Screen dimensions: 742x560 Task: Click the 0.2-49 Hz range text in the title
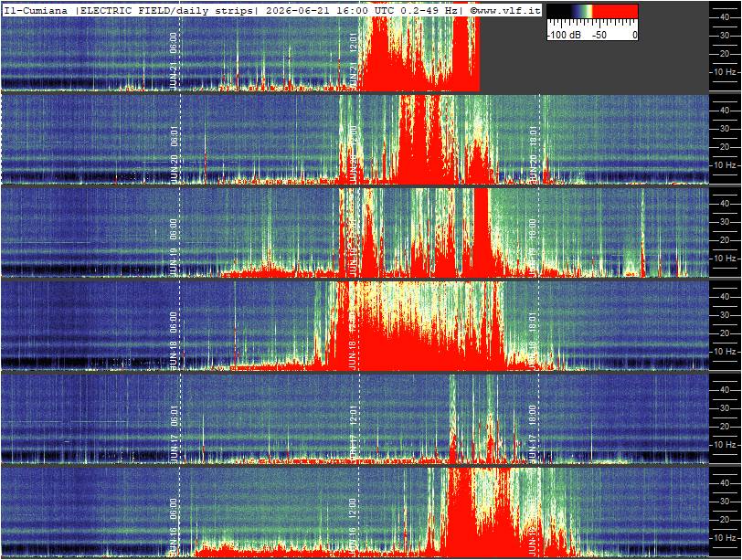[429, 10]
